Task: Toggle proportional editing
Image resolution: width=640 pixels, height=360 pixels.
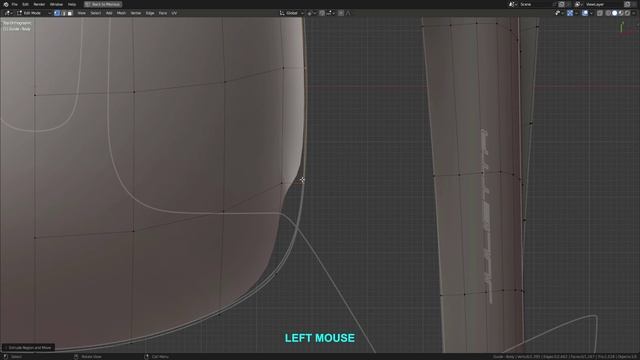Action: pos(341,13)
